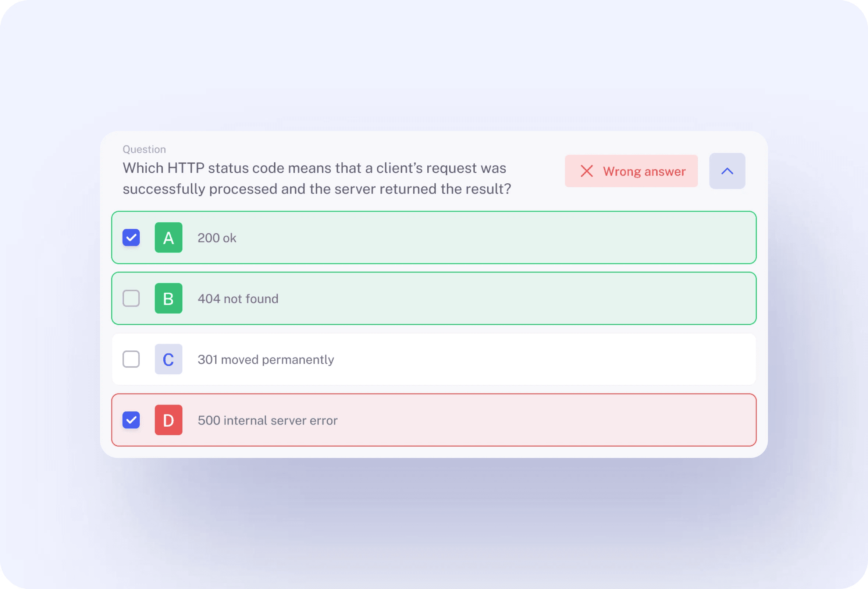Click the Wrong answer badge
The width and height of the screenshot is (868, 589).
(x=631, y=171)
